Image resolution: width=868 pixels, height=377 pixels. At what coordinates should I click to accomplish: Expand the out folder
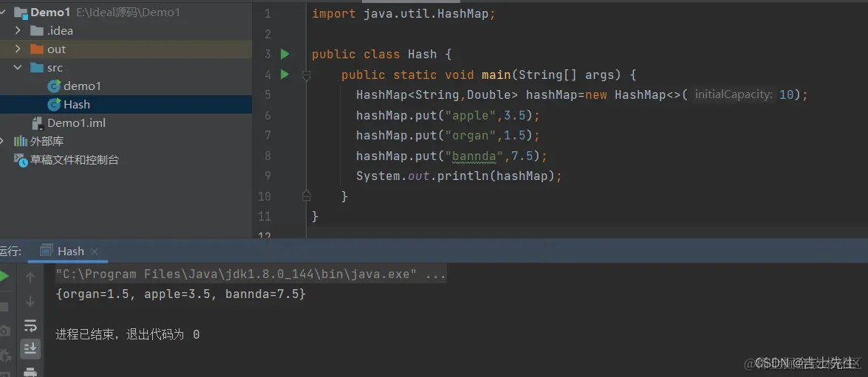point(18,49)
